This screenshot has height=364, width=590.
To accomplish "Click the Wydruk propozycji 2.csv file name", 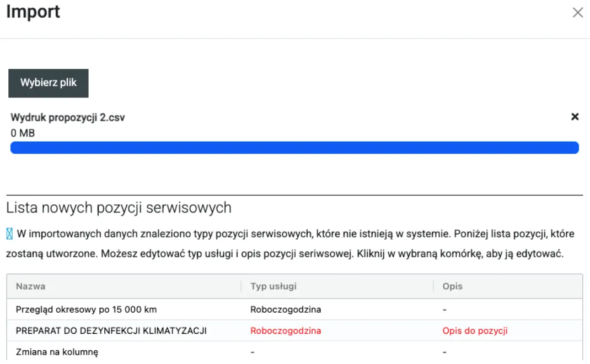I will click(68, 118).
